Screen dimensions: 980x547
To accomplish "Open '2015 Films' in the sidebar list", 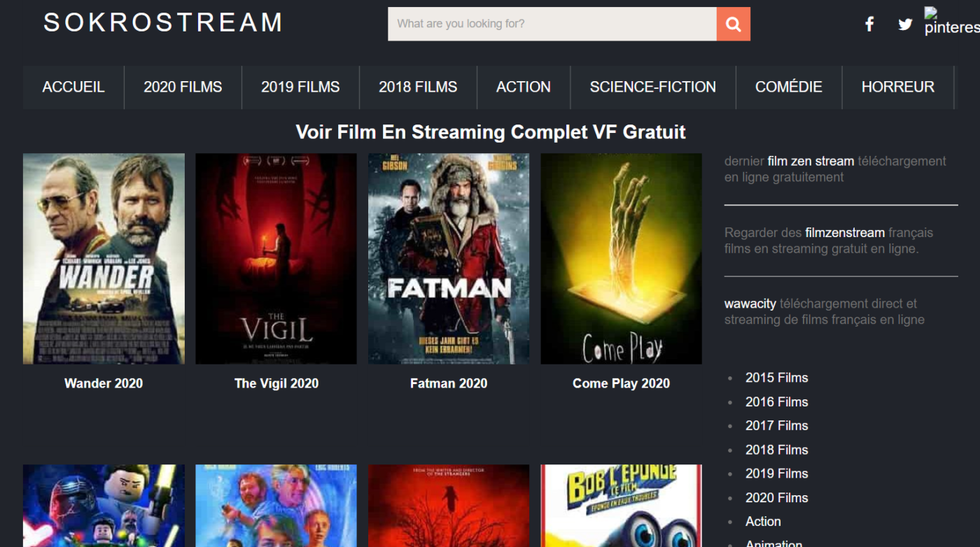I will point(777,378).
